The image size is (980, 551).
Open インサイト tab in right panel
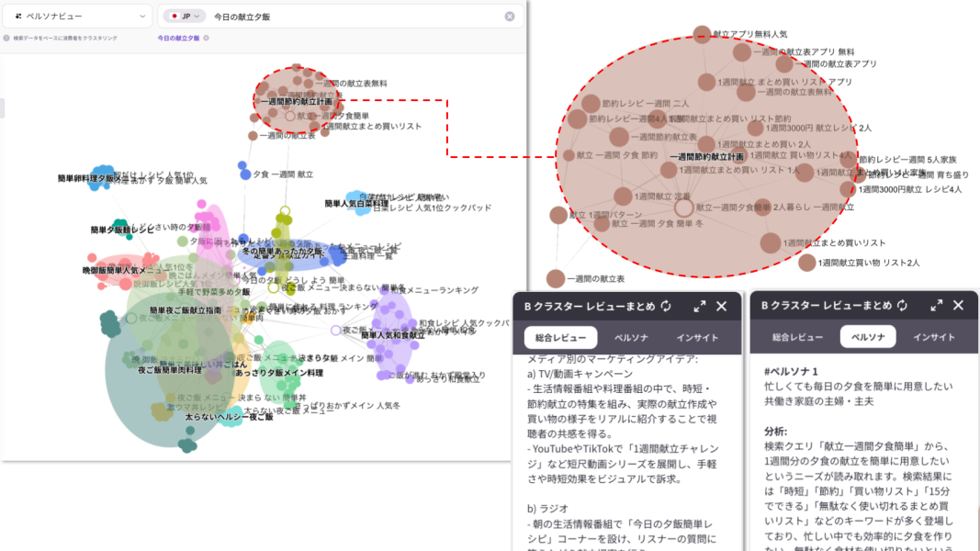pos(933,337)
